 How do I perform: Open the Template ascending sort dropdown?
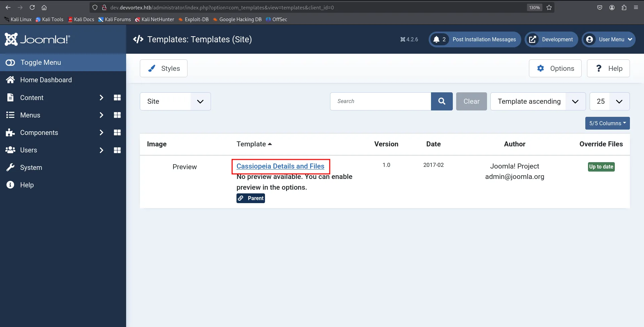[538, 101]
